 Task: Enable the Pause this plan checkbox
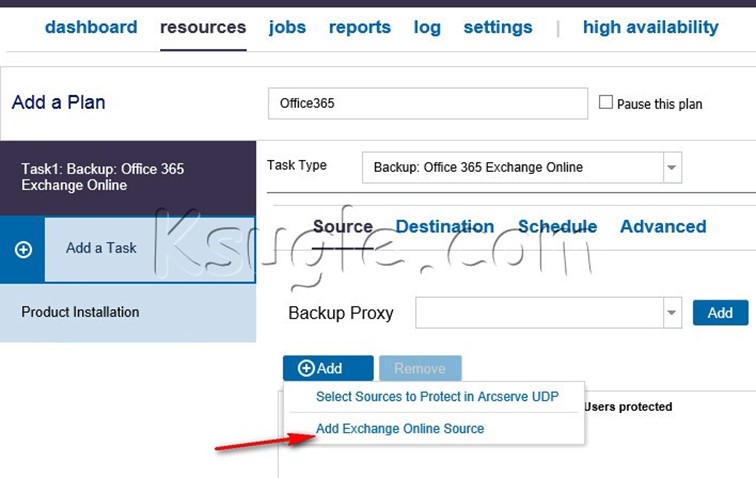click(x=606, y=102)
